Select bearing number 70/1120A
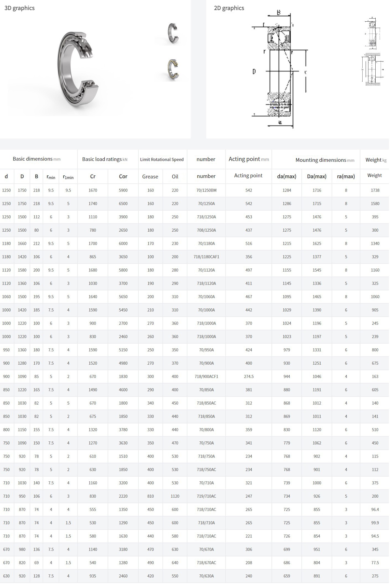The width and height of the screenshot is (390, 588). point(206,270)
